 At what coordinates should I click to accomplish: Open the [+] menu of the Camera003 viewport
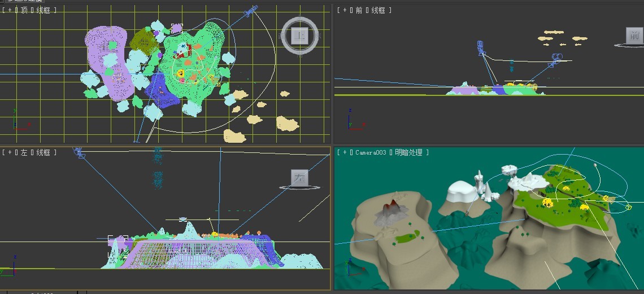[x=345, y=152]
